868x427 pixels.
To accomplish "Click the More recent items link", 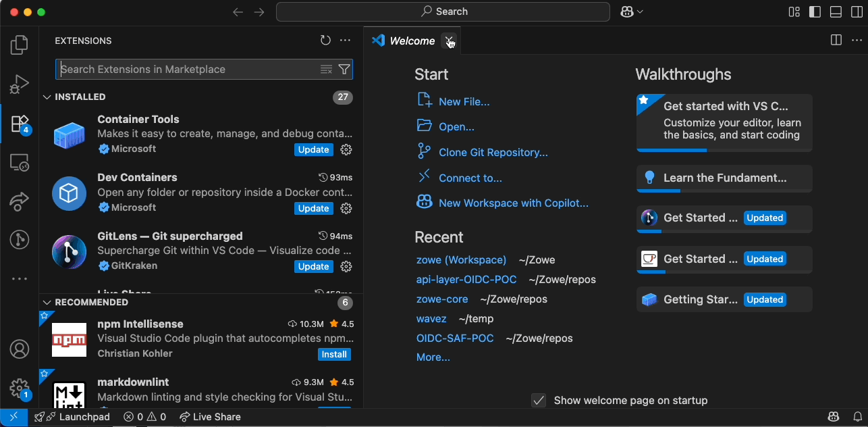I will tap(433, 357).
